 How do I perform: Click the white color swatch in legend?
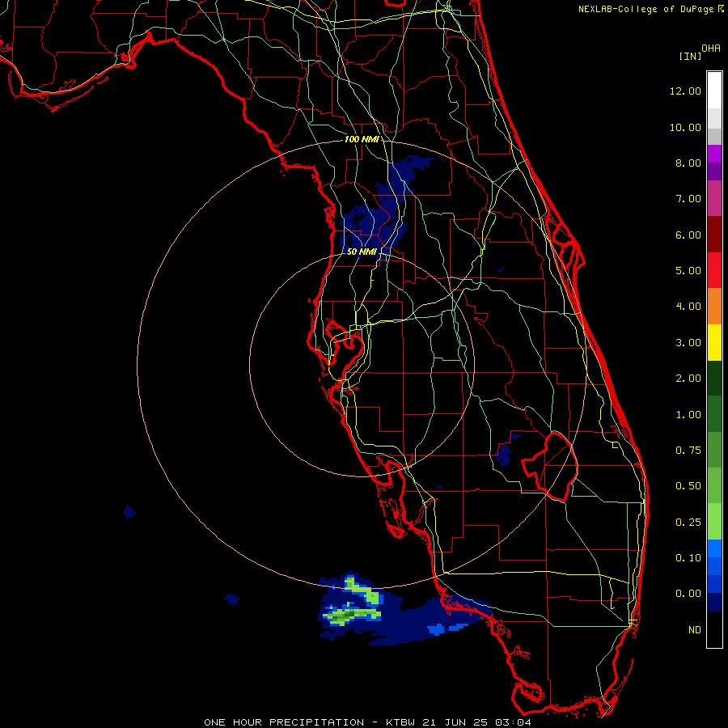coord(714,91)
